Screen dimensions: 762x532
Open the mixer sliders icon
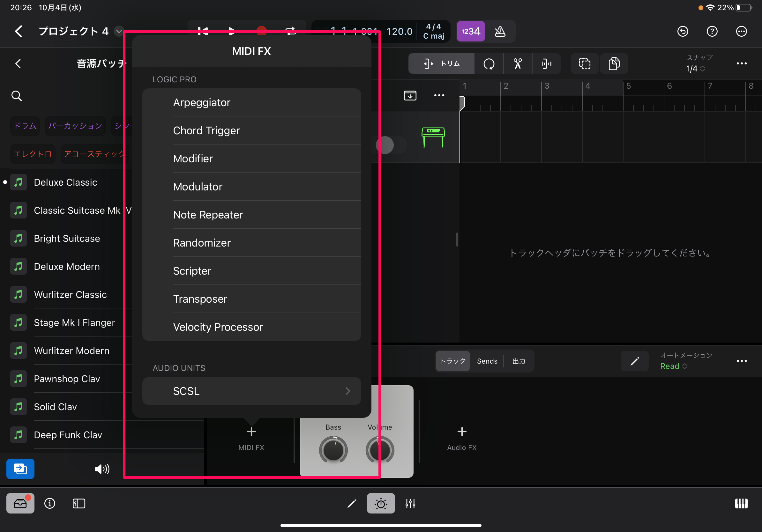[410, 503]
